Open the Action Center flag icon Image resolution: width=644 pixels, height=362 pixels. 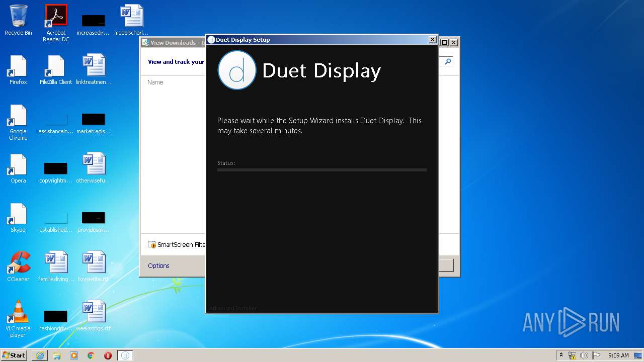(596, 355)
